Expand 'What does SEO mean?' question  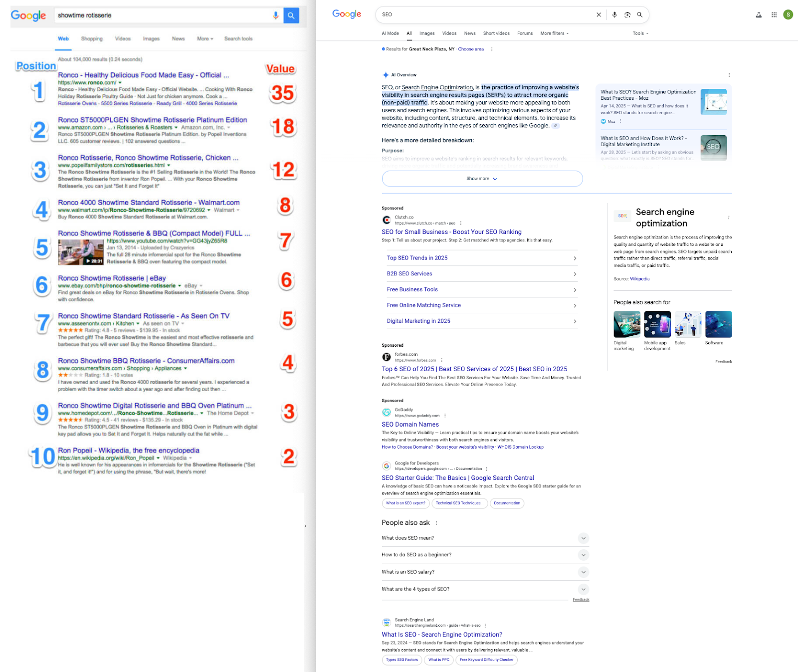point(485,538)
